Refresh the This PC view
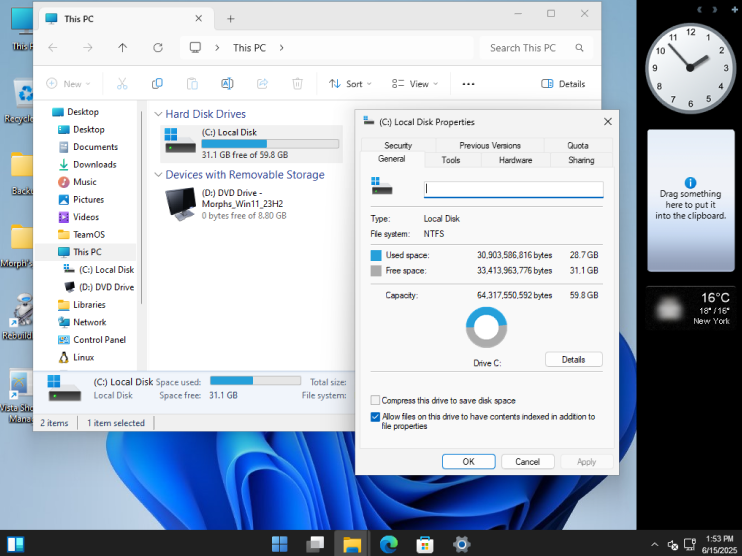This screenshot has width=742, height=556. pos(158,48)
